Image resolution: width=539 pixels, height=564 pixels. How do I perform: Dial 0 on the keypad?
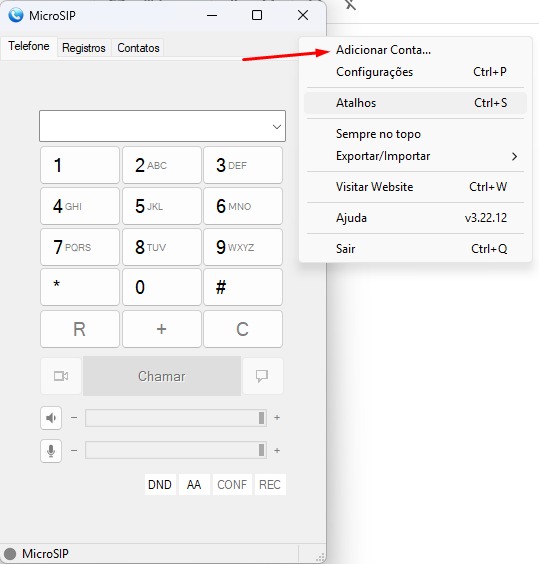coord(162,287)
